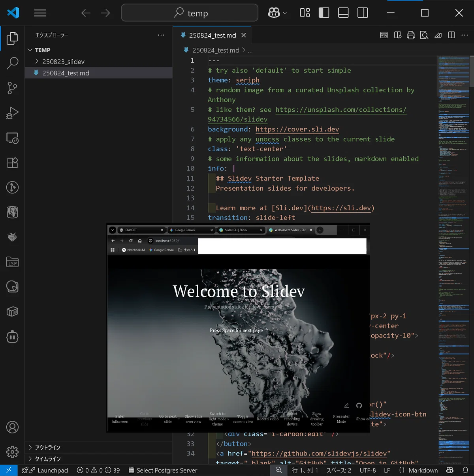Open Copilot chat from the title bar
The image size is (474, 476).
coord(274,13)
